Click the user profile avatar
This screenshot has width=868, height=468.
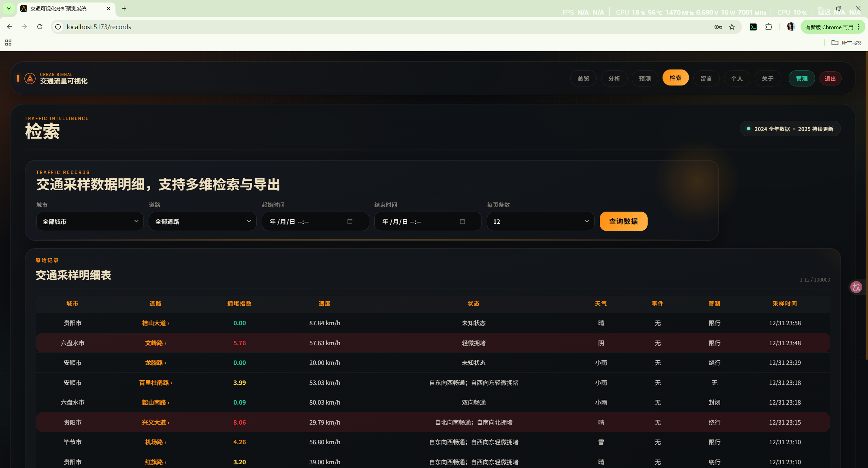tap(791, 27)
